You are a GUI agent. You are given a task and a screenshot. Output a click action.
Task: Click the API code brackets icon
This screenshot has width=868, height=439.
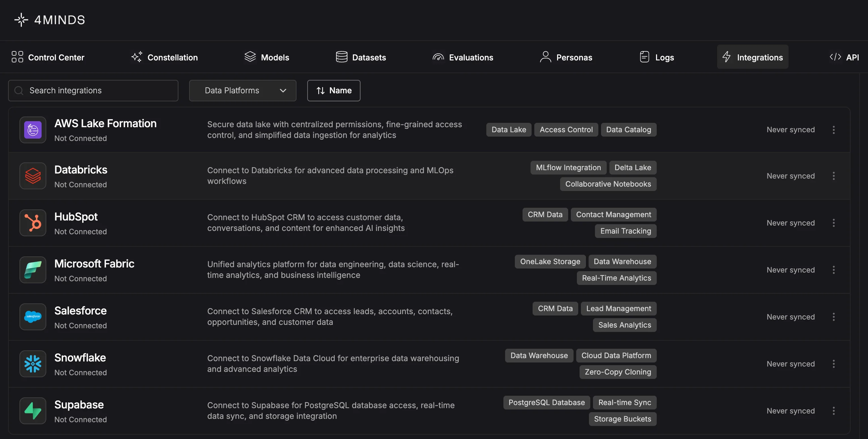click(x=835, y=57)
